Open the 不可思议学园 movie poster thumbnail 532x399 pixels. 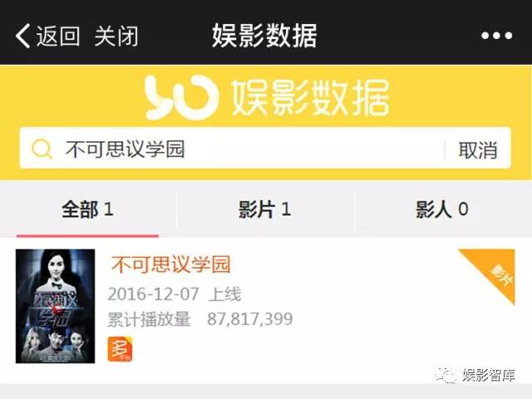56,306
